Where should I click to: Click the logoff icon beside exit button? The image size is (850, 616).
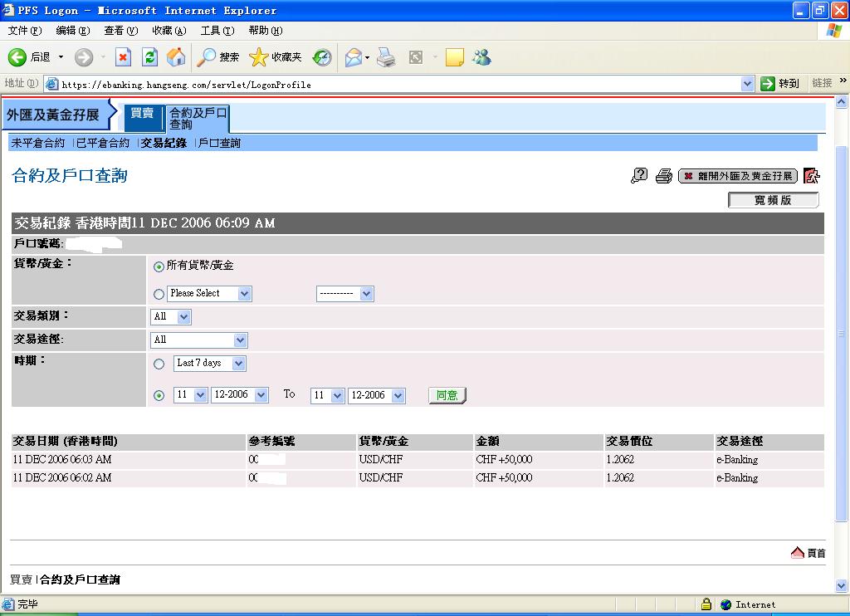coord(812,176)
